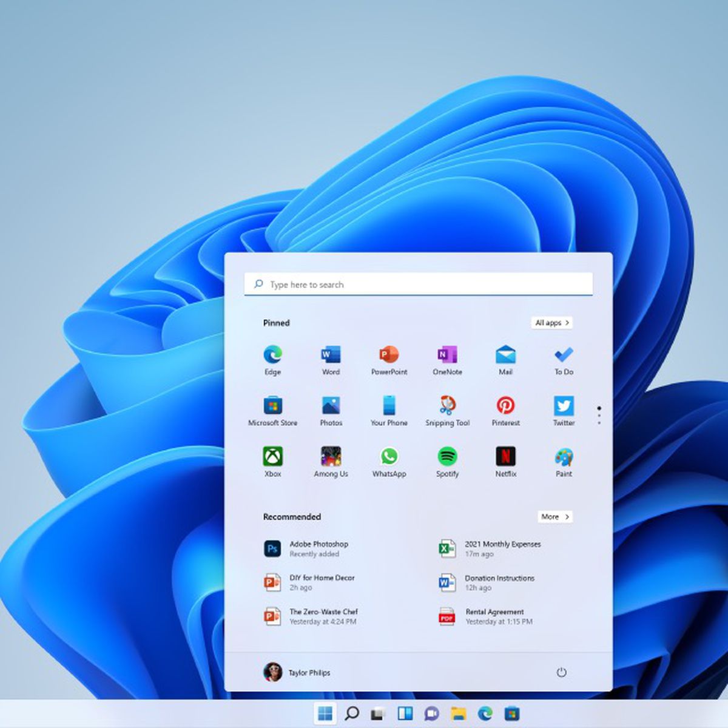Screen dimensions: 728x728
Task: Open the Mail app
Action: pyautogui.click(x=505, y=360)
